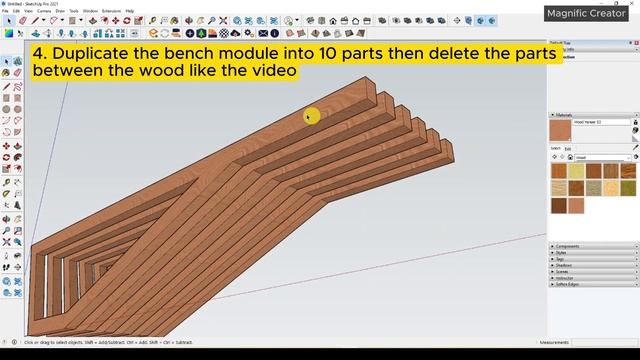Select the Circle tool
Image resolution: width=640 pixels, height=360 pixels.
click(x=6, y=109)
